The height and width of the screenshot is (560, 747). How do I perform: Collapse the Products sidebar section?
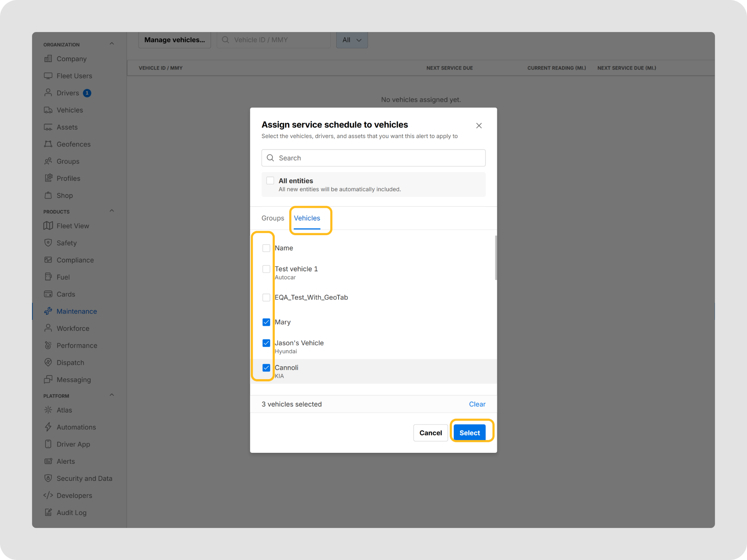click(112, 211)
